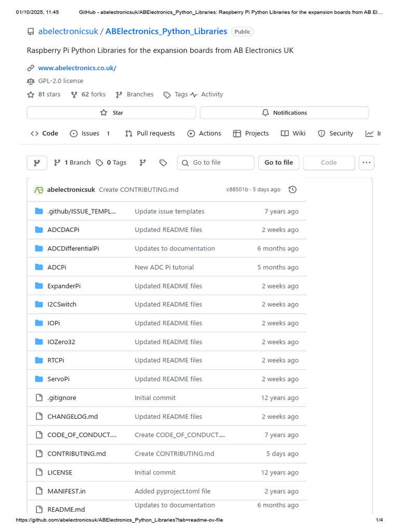Click the AB Electronics avatar icon

pos(38,190)
